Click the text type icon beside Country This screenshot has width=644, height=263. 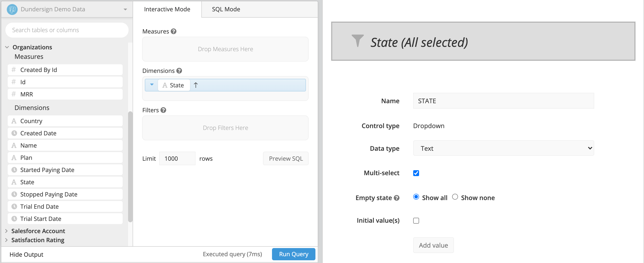(x=14, y=121)
